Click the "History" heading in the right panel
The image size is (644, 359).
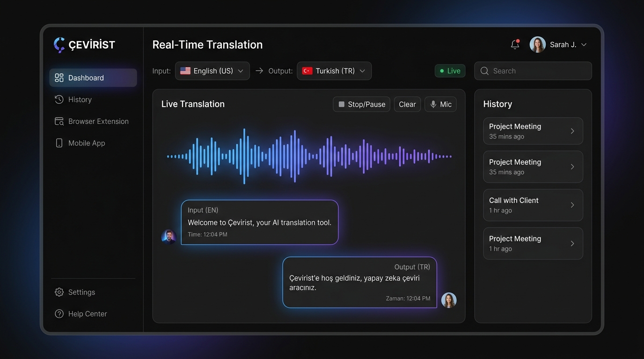(498, 104)
